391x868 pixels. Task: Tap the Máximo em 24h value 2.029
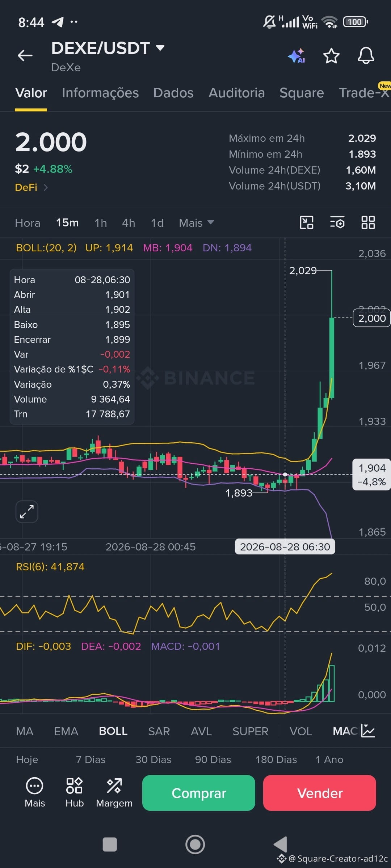coord(362,138)
